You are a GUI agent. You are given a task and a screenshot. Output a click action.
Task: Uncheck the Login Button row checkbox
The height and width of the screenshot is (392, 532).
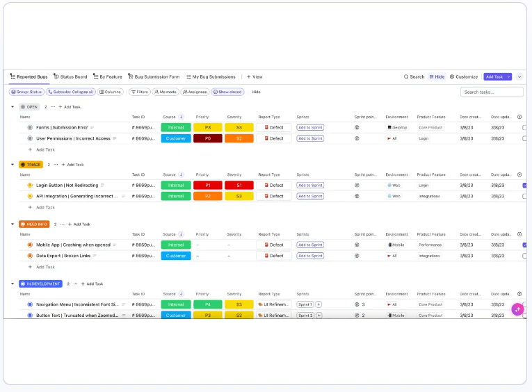pyautogui.click(x=524, y=185)
